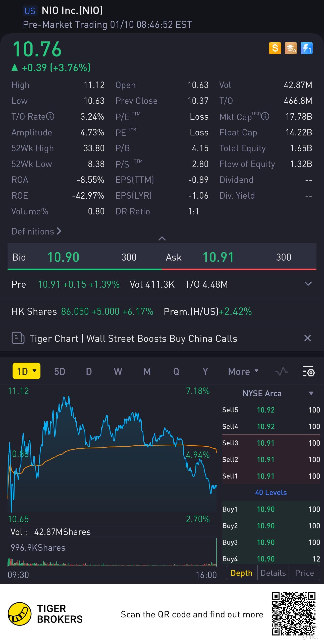Tap the 40 Levels depth link
324x644 pixels.
271,493
